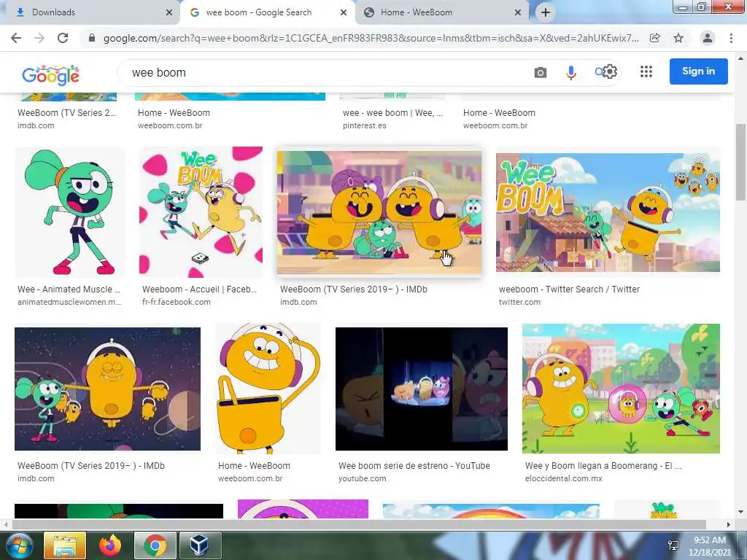Click the URL address bar

[371, 38]
